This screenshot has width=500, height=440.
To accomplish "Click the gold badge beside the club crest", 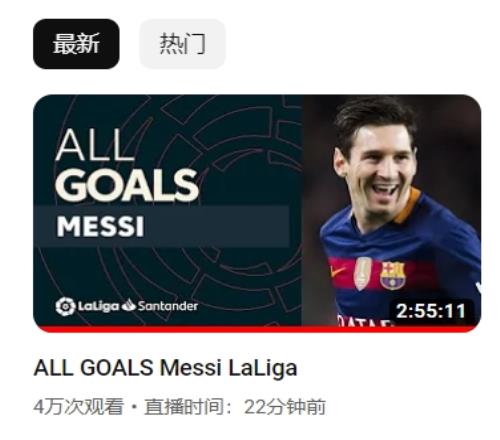I will pos(362,273).
